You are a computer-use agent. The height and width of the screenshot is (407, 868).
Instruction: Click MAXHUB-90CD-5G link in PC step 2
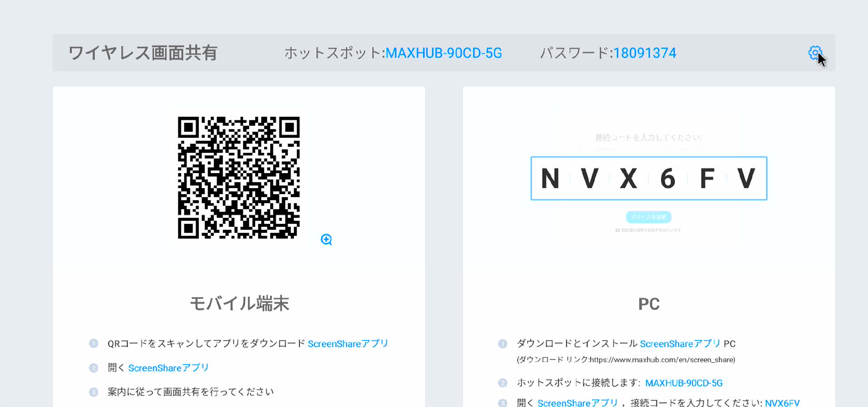click(x=684, y=383)
